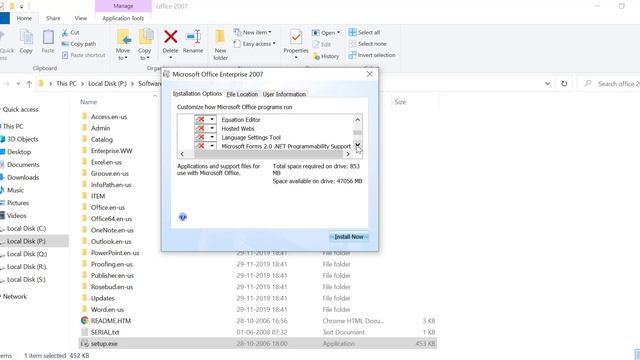The height and width of the screenshot is (360, 640).
Task: Click the Edit icon in ribbon
Action: click(316, 44)
